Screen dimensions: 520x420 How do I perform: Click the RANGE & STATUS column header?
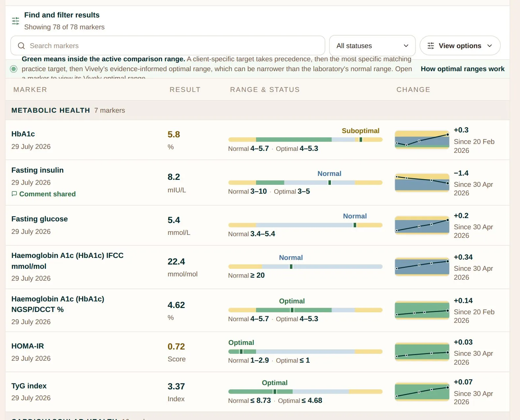[x=265, y=90]
